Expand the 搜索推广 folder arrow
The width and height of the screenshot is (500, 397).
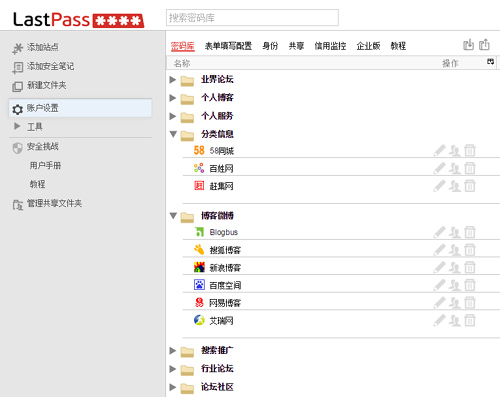(x=172, y=351)
